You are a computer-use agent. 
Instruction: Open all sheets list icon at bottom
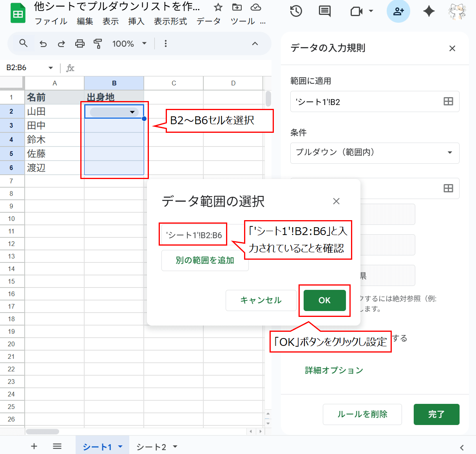(x=57, y=446)
